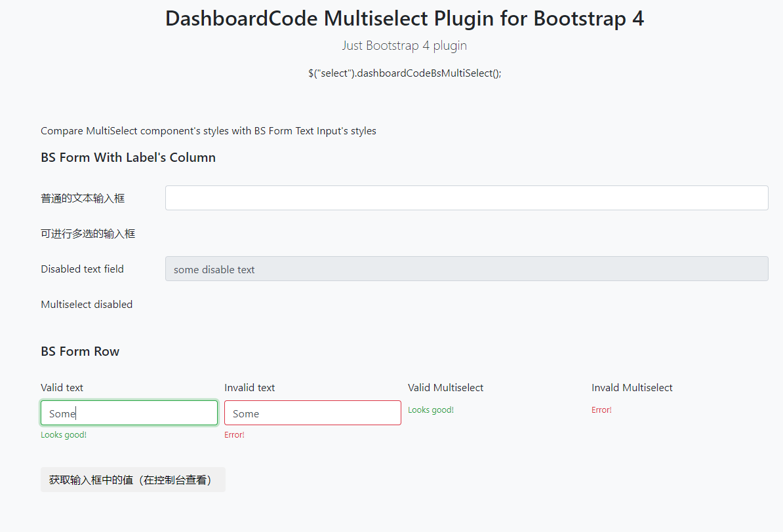Screen dimensions: 783x532
Task: Click the disabled 'some disable text' field
Action: (466, 269)
